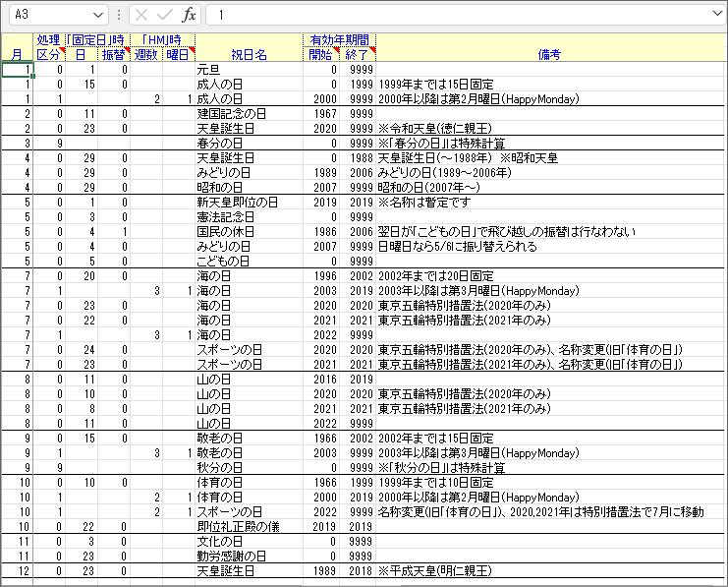Click the note 日曜日なら5/6に振り替えられる

click(457, 247)
